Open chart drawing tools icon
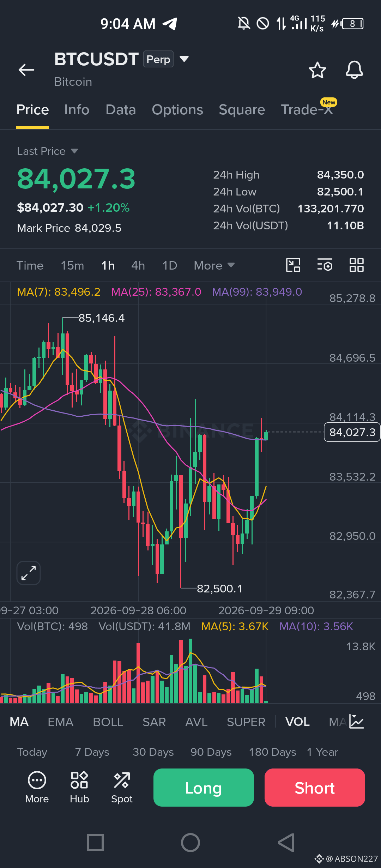Image resolution: width=381 pixels, height=868 pixels. pyautogui.click(x=293, y=265)
